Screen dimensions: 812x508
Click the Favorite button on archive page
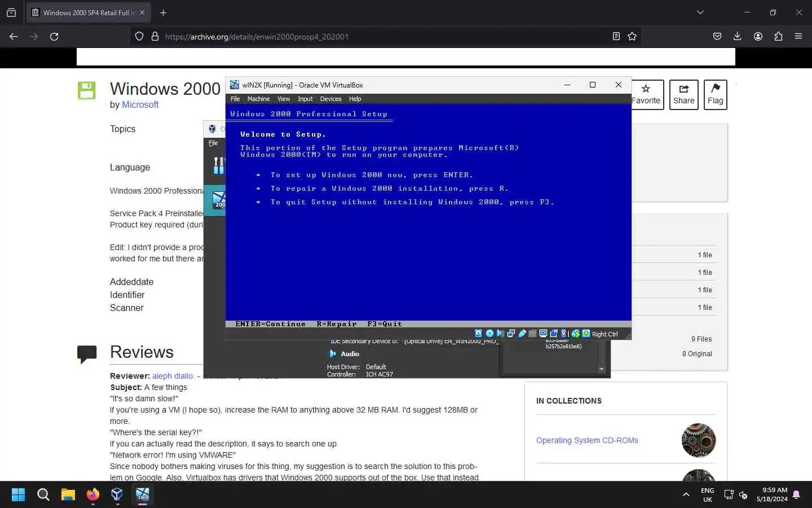[646, 95]
